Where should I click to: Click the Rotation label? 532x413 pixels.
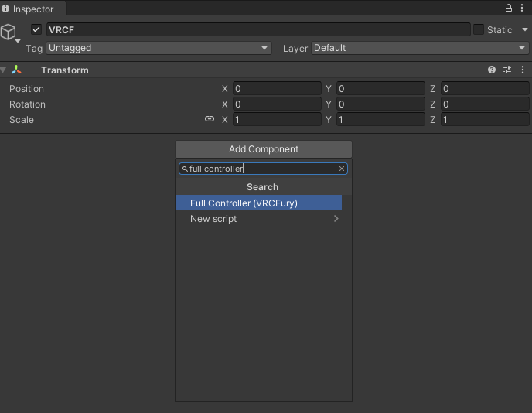pos(27,104)
